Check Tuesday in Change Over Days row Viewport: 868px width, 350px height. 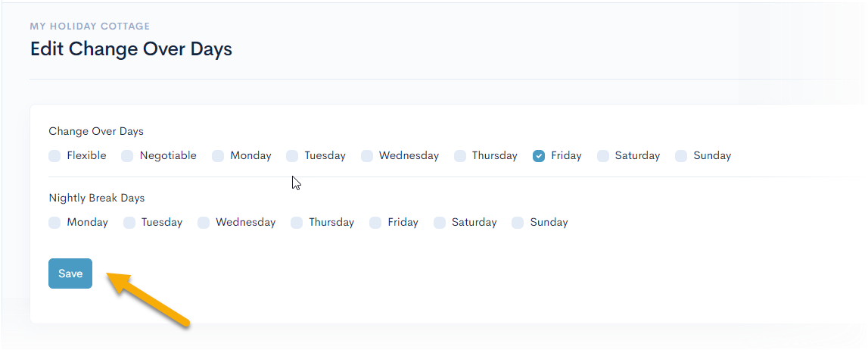292,156
